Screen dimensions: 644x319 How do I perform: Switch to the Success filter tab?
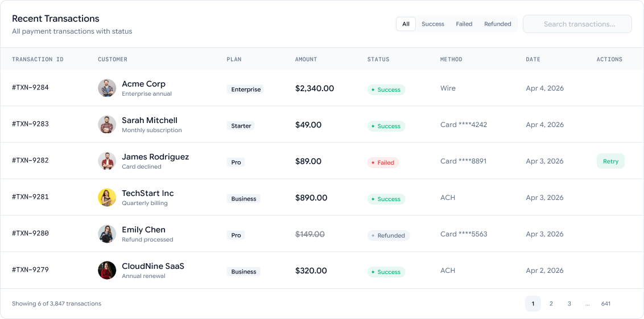433,24
